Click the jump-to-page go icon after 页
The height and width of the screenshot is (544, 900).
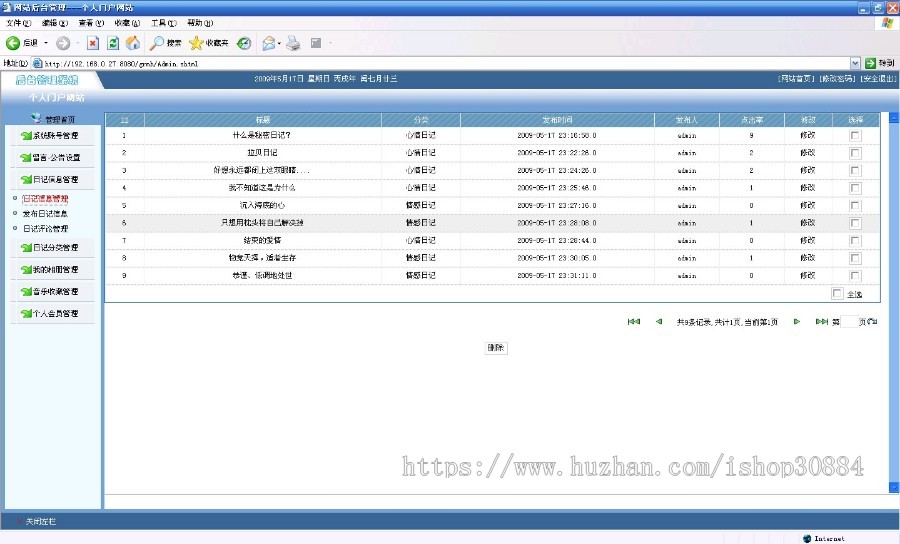(x=872, y=321)
